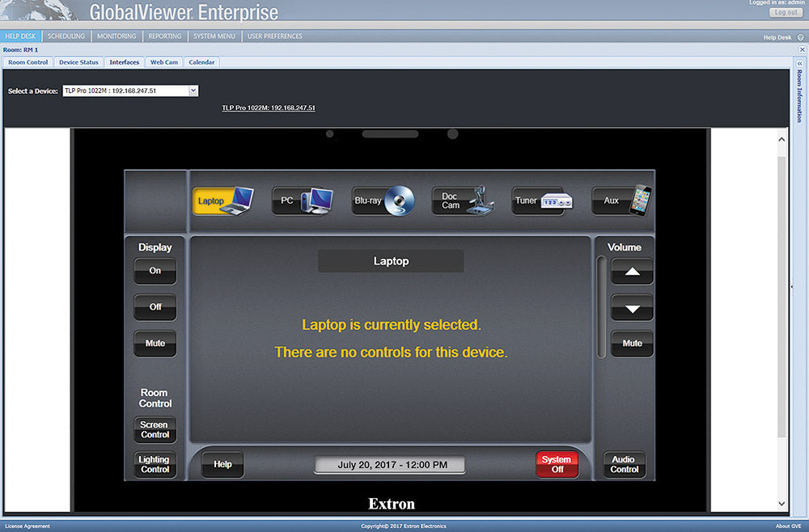
Task: Click the Log out button
Action: click(786, 12)
